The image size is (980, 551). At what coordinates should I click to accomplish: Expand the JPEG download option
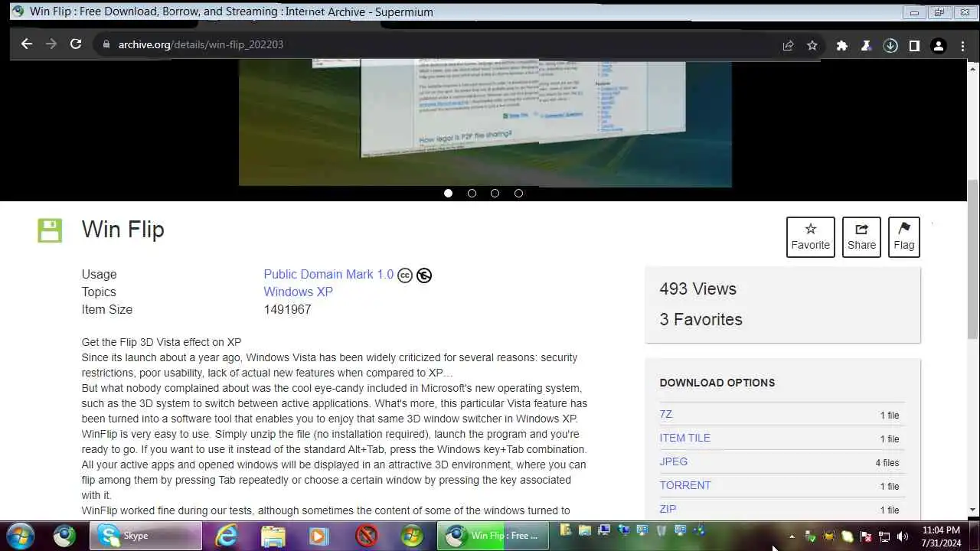click(674, 461)
